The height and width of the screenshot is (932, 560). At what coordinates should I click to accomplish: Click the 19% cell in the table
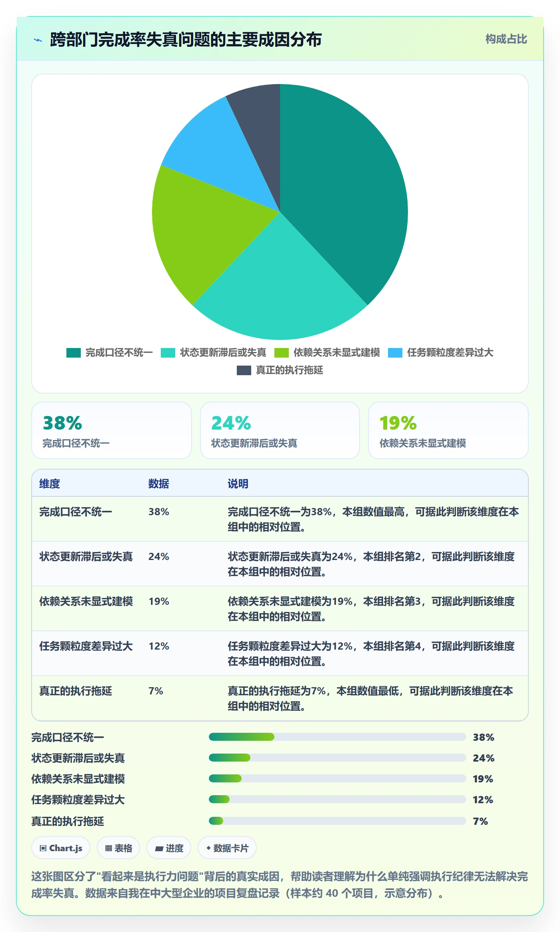159,601
